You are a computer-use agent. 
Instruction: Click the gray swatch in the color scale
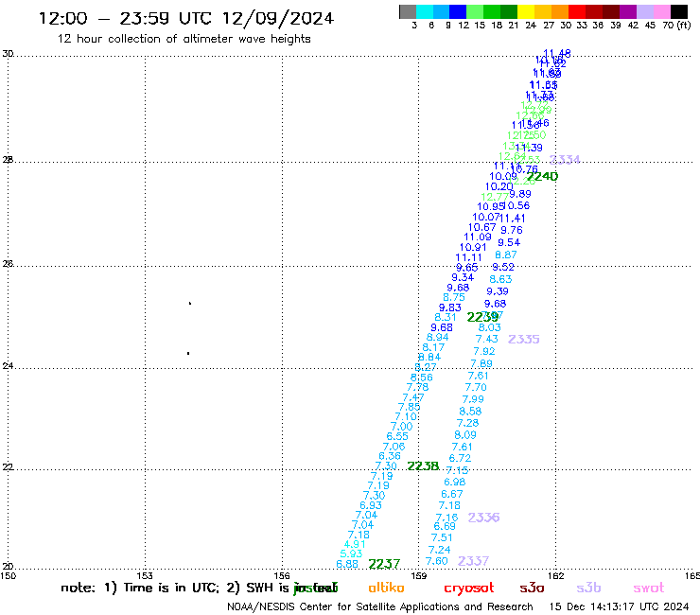click(408, 11)
